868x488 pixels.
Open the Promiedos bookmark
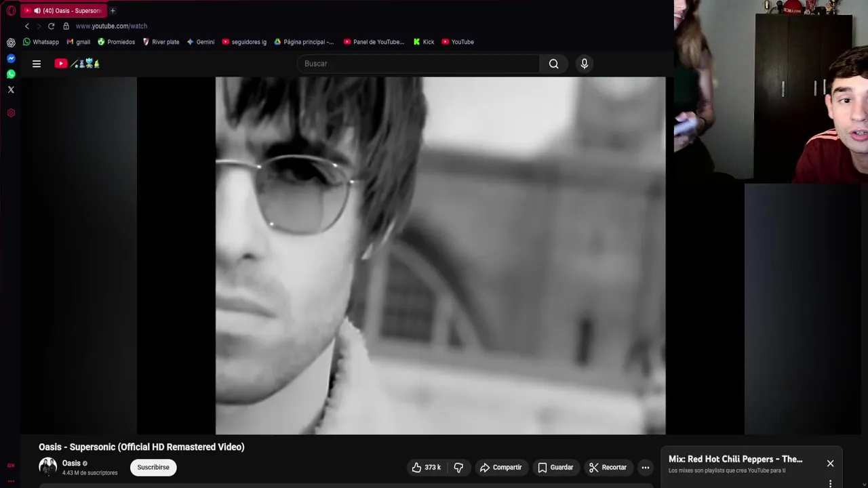tap(116, 42)
